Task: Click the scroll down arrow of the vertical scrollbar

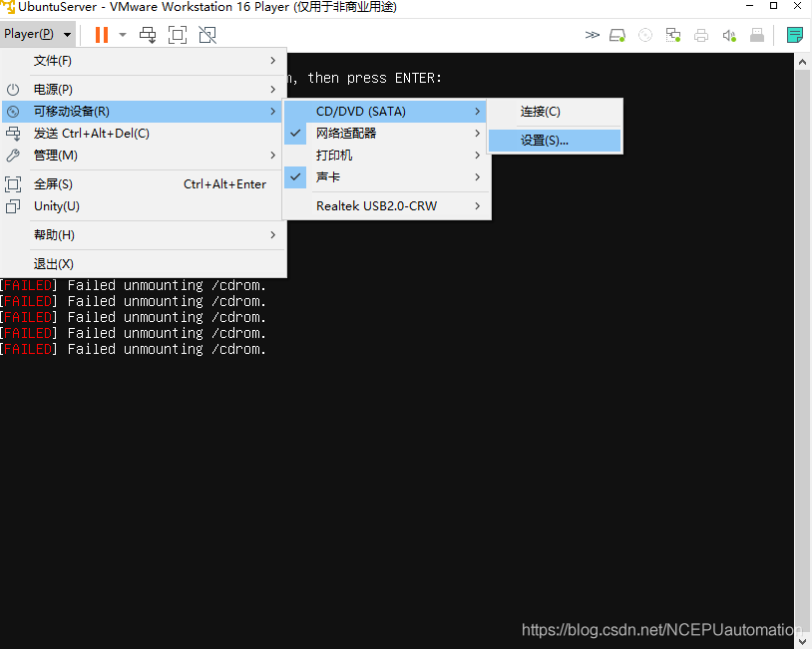Action: [x=803, y=641]
